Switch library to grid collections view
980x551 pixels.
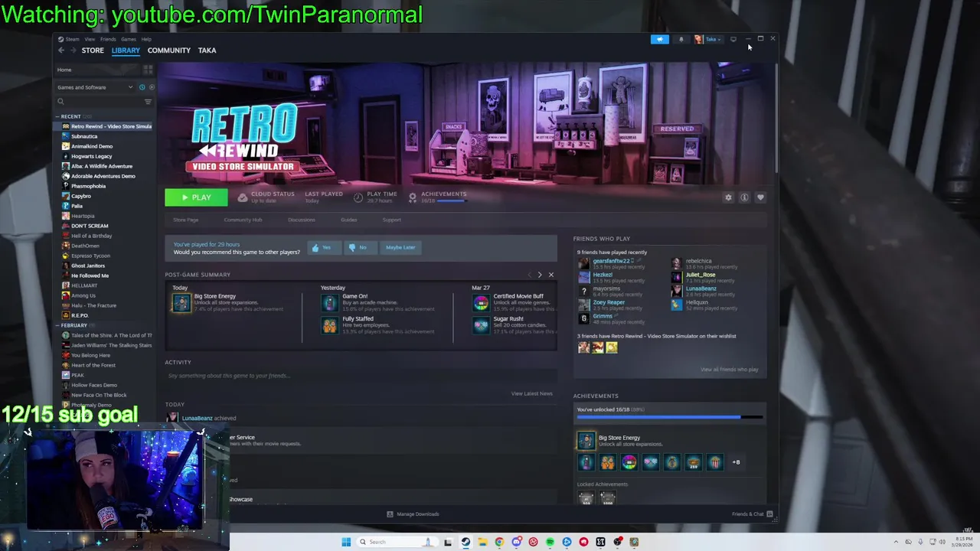[x=148, y=70]
